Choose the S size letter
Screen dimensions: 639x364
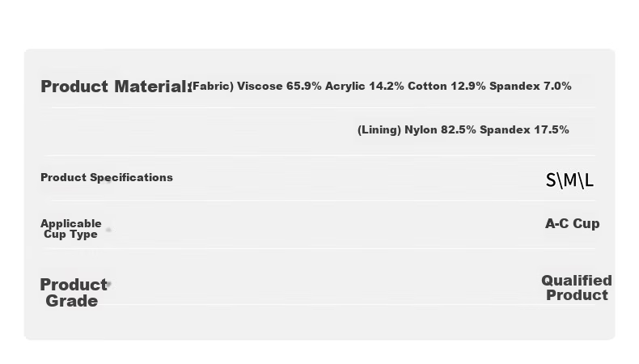click(x=551, y=180)
